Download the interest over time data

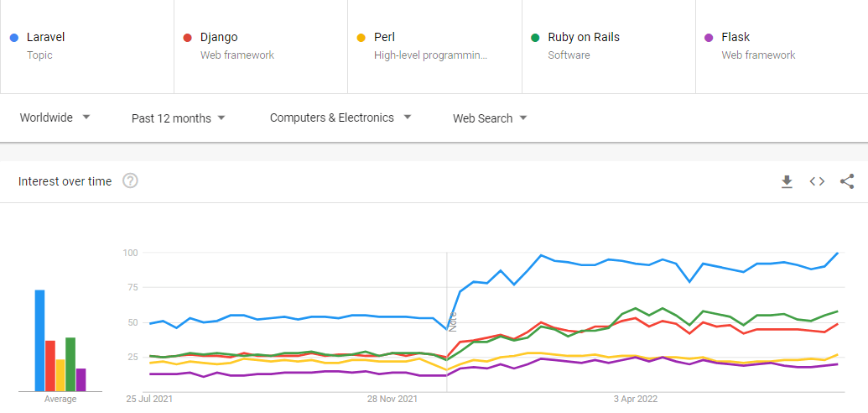click(787, 181)
